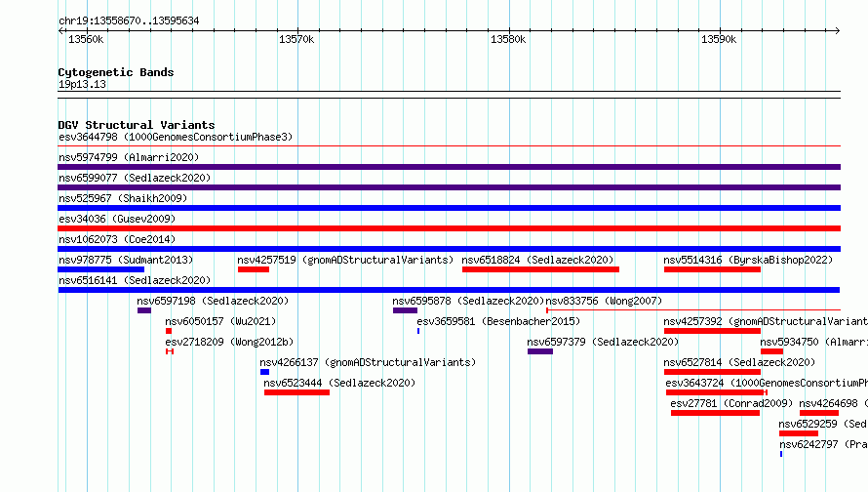Click the nsv4264698 red variant bar
The width and height of the screenshot is (868, 492).
pos(818,413)
